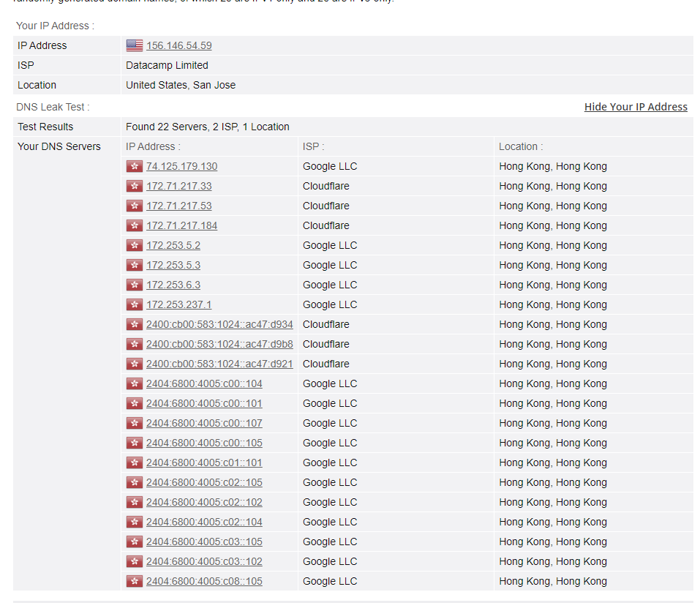Click the Location column header in DNS table
The width and height of the screenshot is (700, 603).
[x=521, y=146]
